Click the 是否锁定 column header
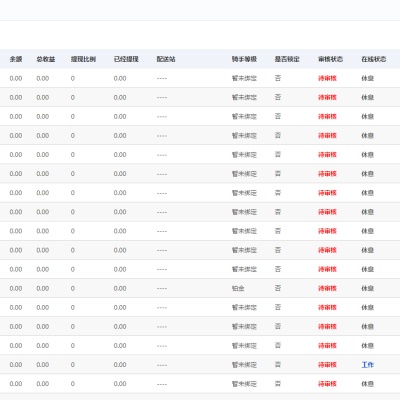This screenshot has width=400, height=400. (x=287, y=59)
